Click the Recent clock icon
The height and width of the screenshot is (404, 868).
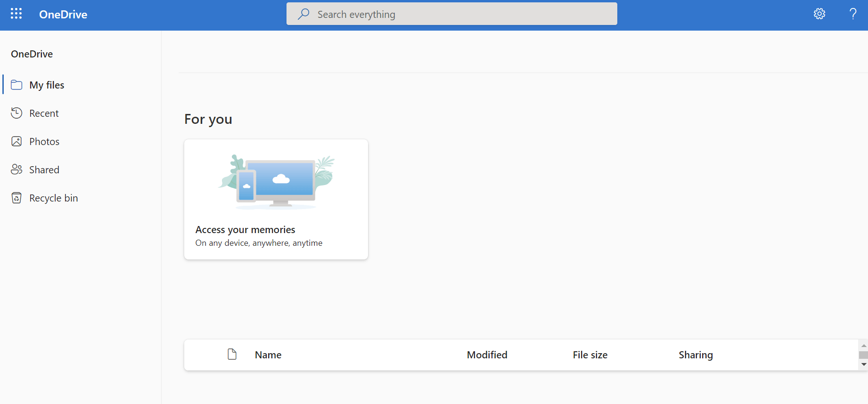coord(16,113)
